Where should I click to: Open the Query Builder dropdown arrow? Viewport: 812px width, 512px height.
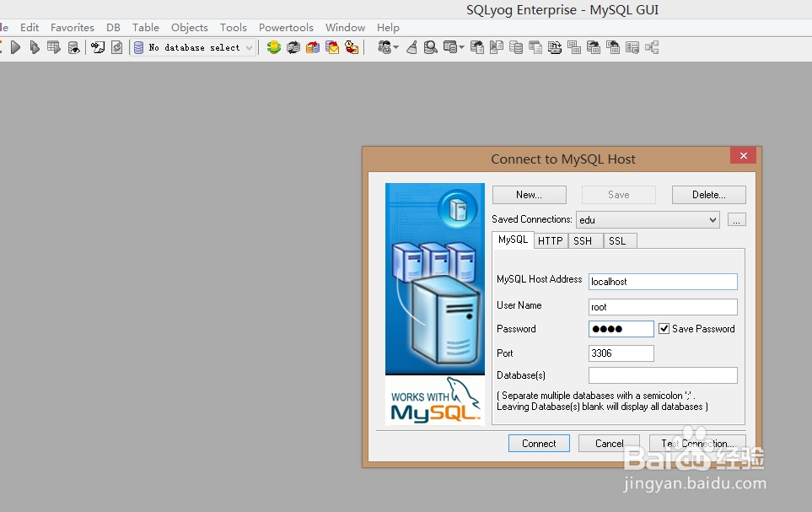point(461,48)
